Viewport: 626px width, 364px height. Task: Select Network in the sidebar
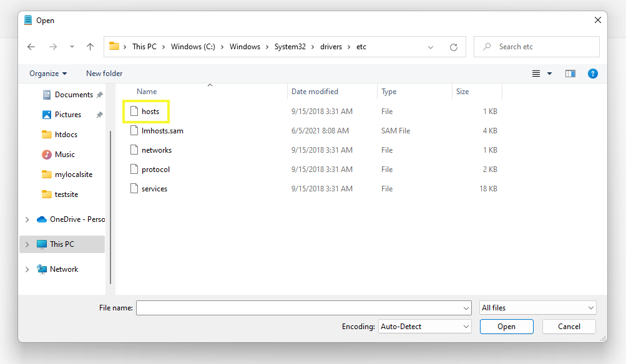(x=64, y=269)
